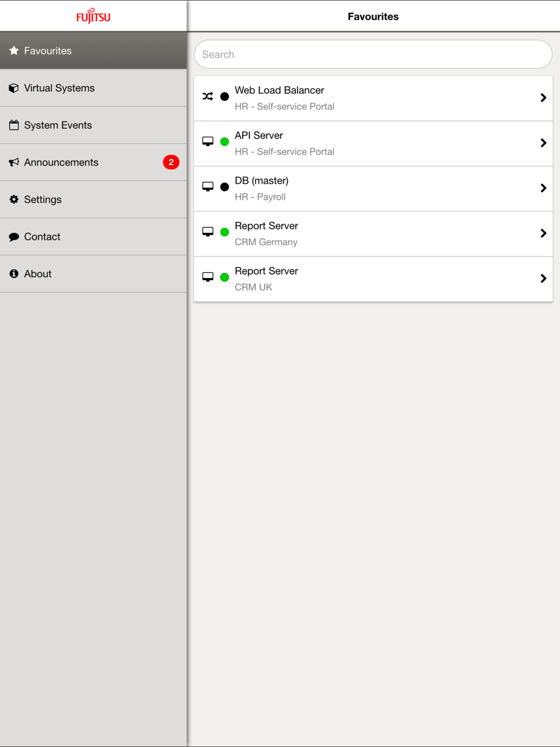The height and width of the screenshot is (747, 560).
Task: Click the green status dot of CRM Germany server
Action: [x=225, y=232]
